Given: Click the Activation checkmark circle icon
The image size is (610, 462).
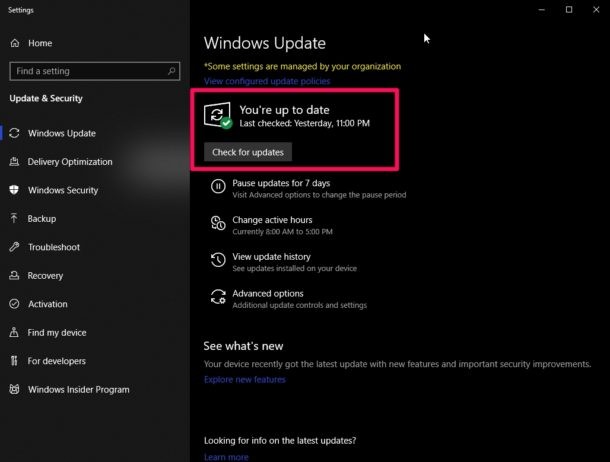Looking at the screenshot, I should click(x=14, y=304).
